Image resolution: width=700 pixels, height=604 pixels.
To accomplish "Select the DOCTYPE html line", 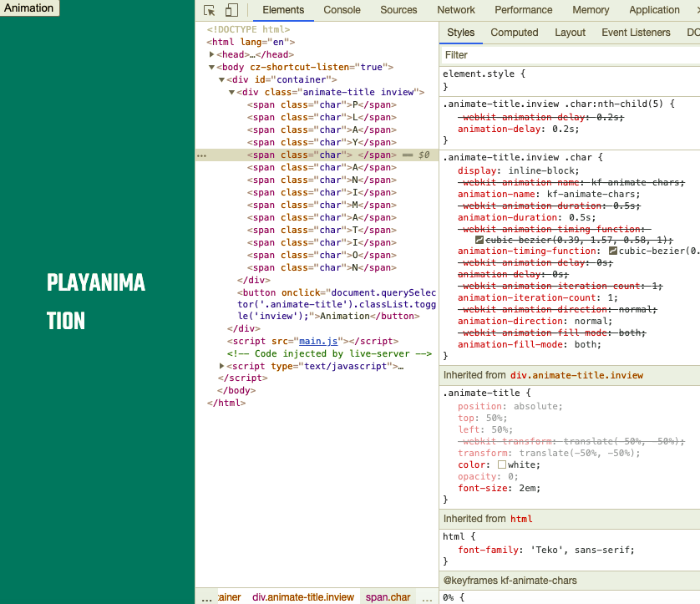I will pos(248,29).
